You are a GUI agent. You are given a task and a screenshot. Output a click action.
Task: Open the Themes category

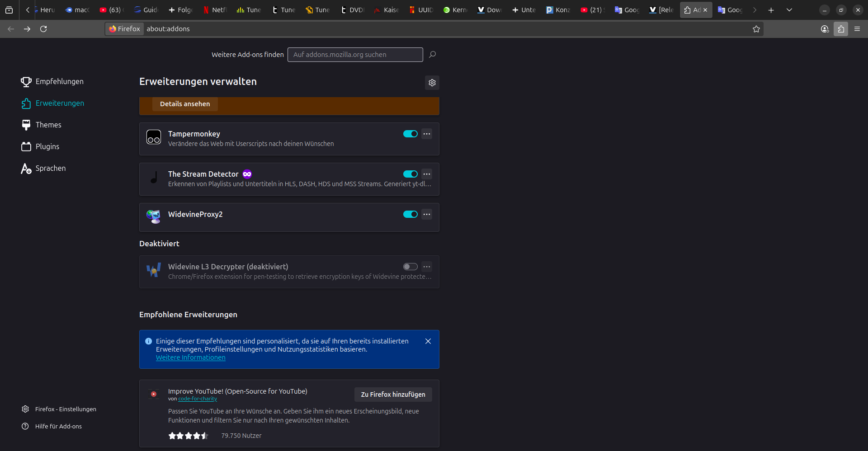[x=41, y=125]
